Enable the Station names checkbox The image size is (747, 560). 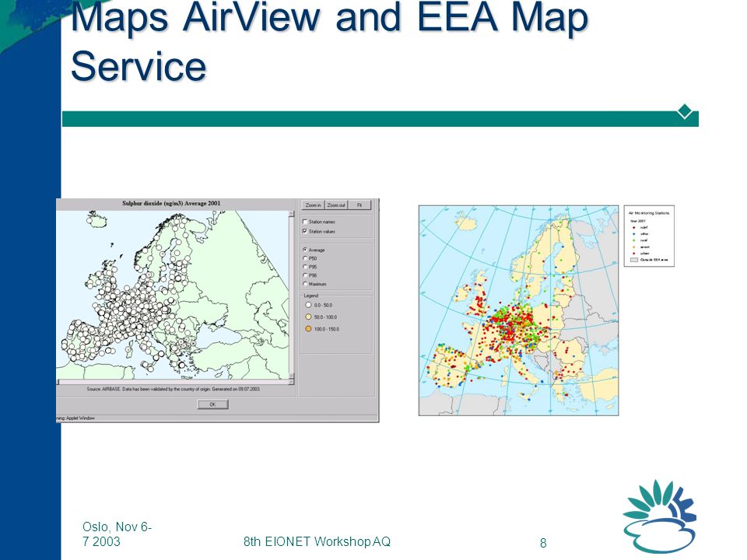[x=305, y=222]
